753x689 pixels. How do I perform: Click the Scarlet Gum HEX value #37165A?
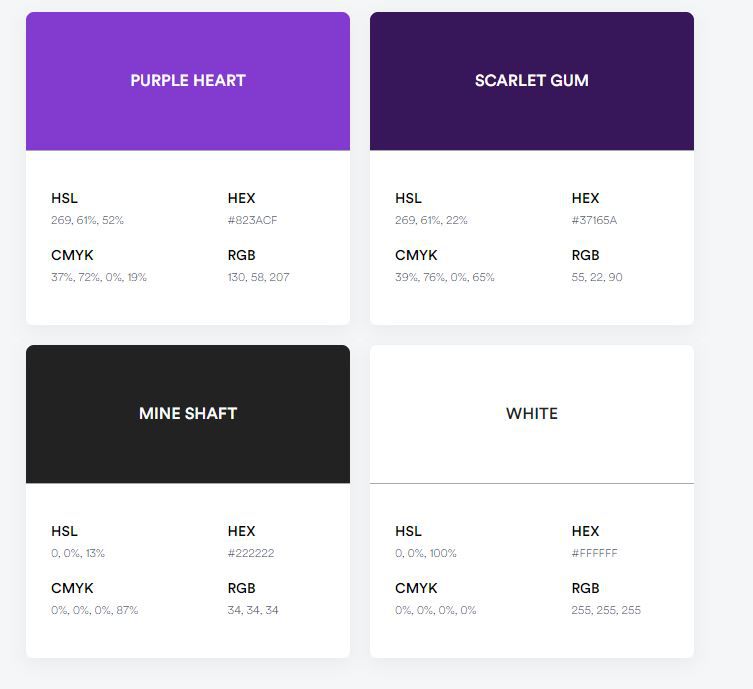pyautogui.click(x=594, y=220)
